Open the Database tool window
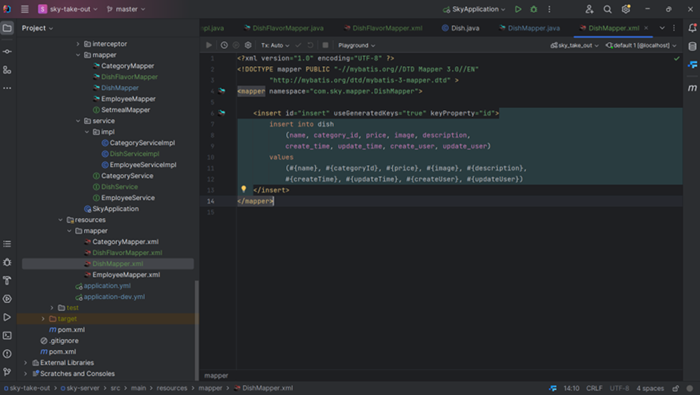The width and height of the screenshot is (700, 395). 692,46
